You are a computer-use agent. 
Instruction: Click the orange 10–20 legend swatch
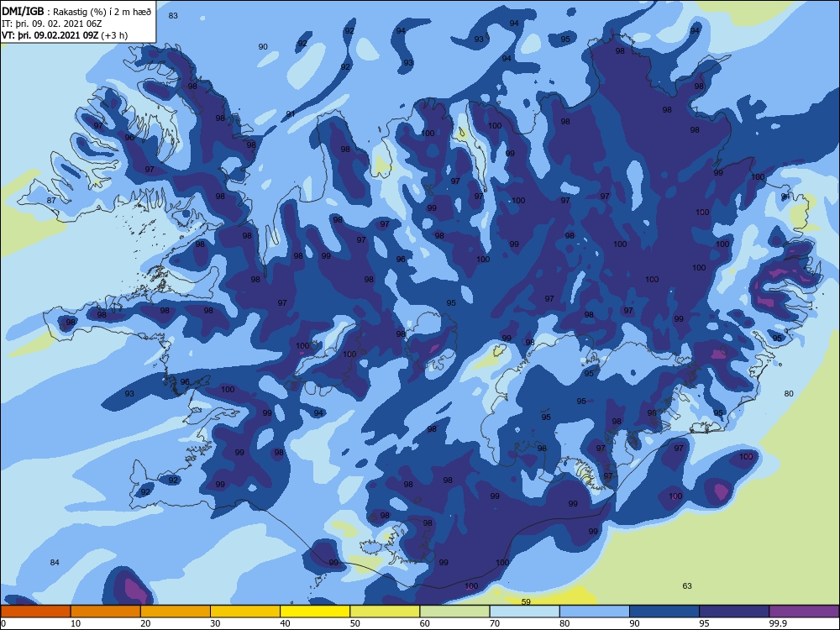(106, 612)
